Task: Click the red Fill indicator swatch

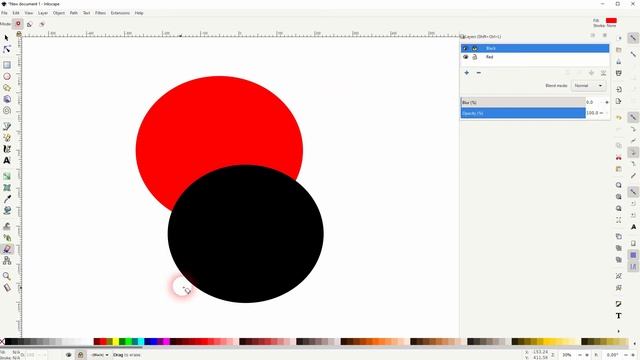Action: pyautogui.click(x=611, y=20)
